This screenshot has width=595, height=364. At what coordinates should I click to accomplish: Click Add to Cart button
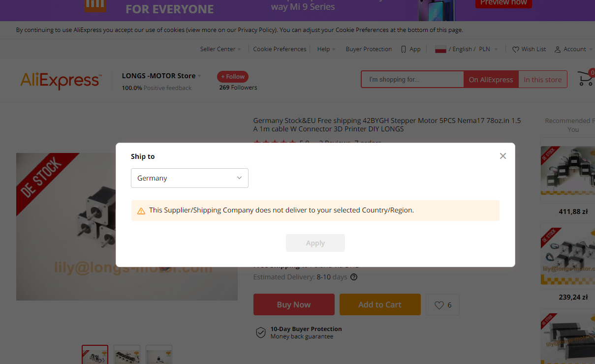tap(380, 304)
